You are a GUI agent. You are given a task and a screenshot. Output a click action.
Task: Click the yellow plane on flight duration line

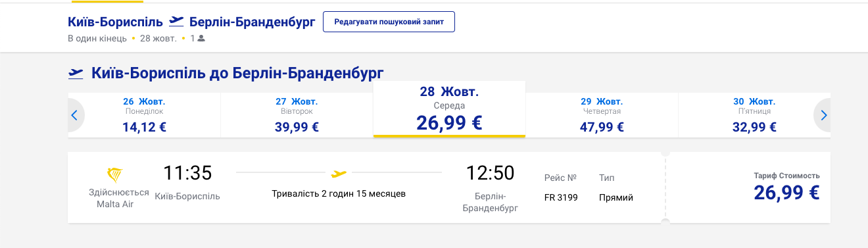pos(339,174)
